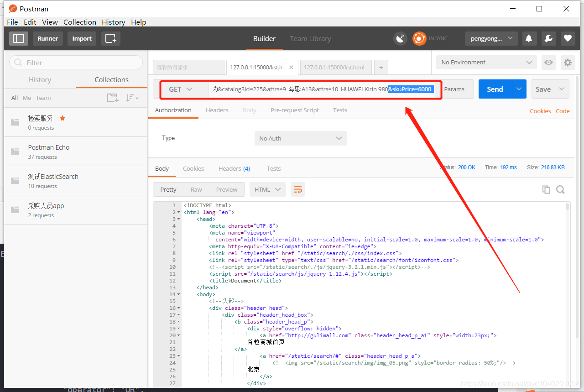Click the orange sync status icon
Screen dimensions: 584x392
tap(419, 39)
